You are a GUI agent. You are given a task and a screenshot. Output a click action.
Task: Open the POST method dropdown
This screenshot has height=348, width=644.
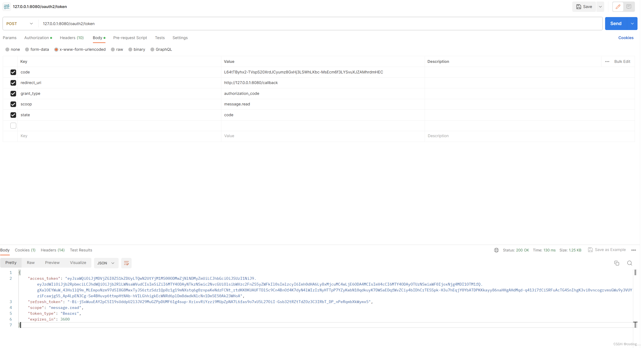[19, 24]
